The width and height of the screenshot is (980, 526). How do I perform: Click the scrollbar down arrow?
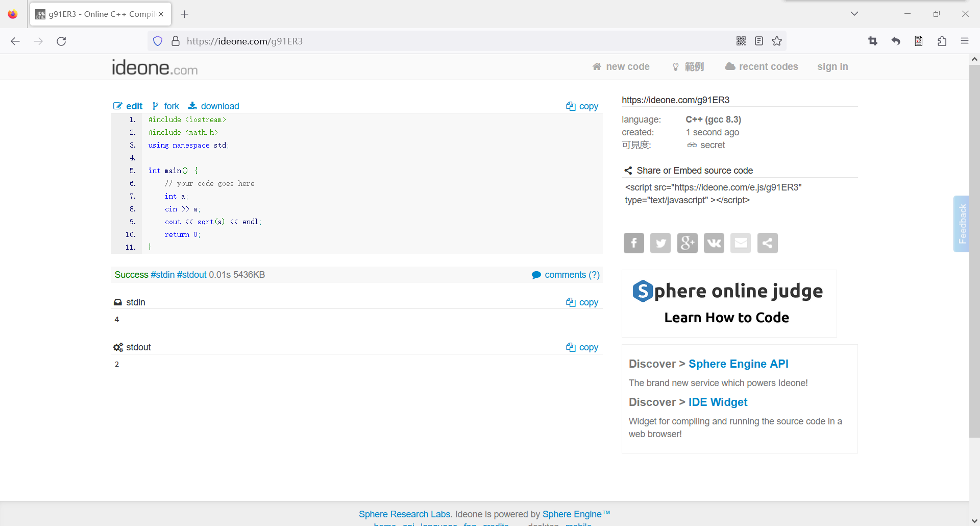tap(974, 521)
